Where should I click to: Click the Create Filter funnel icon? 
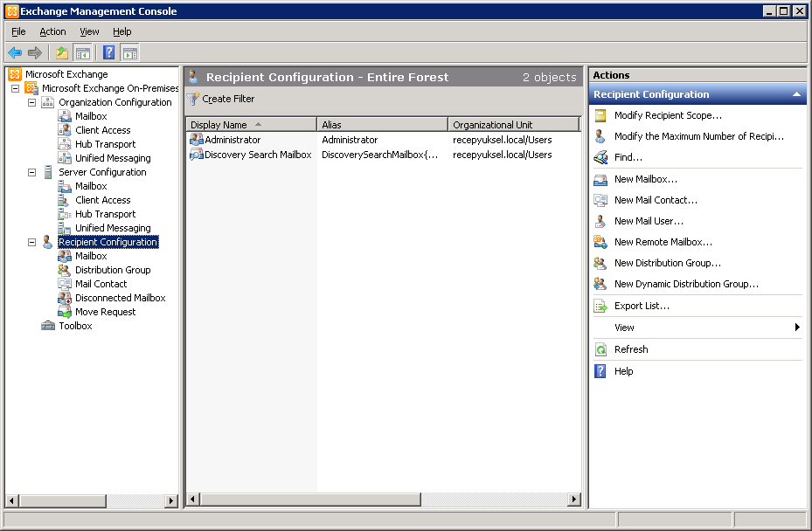tap(193, 99)
